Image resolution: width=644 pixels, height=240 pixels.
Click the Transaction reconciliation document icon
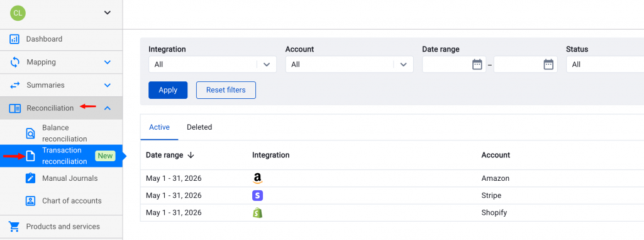point(30,156)
